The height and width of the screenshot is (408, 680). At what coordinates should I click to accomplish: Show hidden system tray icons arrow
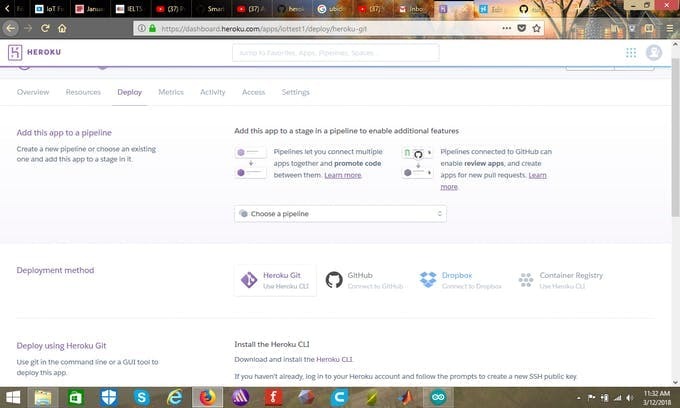(x=579, y=398)
